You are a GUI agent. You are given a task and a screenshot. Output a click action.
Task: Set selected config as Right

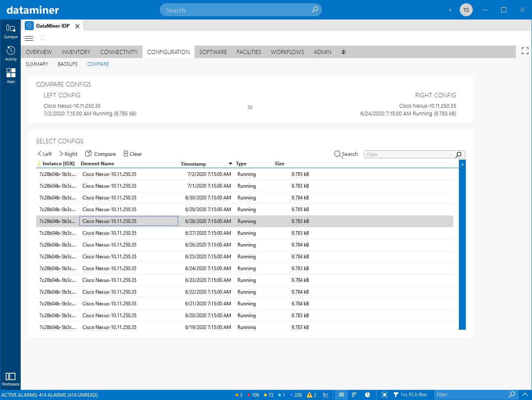(68, 154)
